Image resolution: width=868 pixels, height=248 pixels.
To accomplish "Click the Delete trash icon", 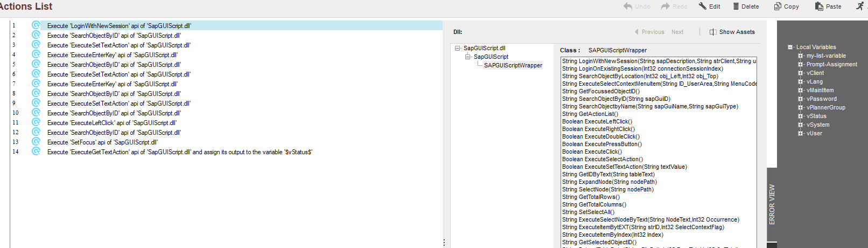I will tap(736, 6).
